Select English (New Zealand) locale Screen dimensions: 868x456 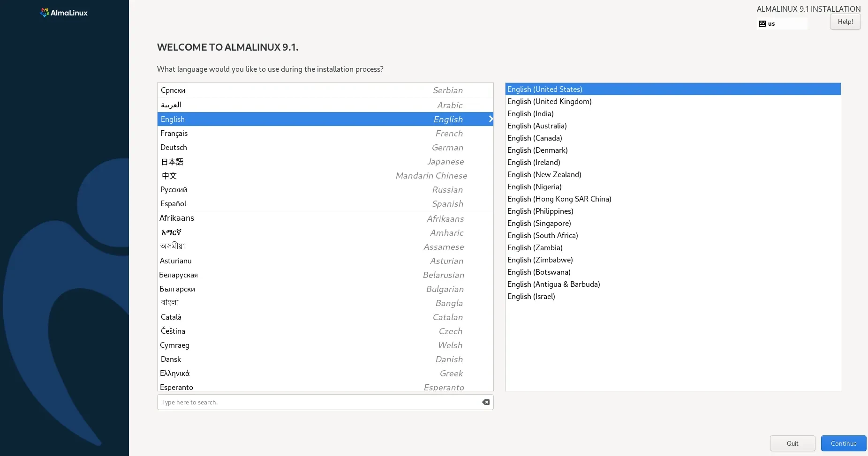pyautogui.click(x=544, y=174)
